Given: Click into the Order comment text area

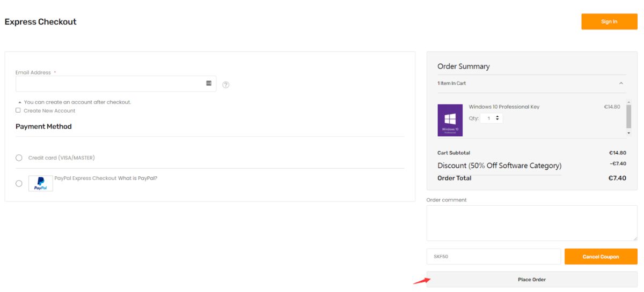Looking at the screenshot, I should click(x=531, y=223).
